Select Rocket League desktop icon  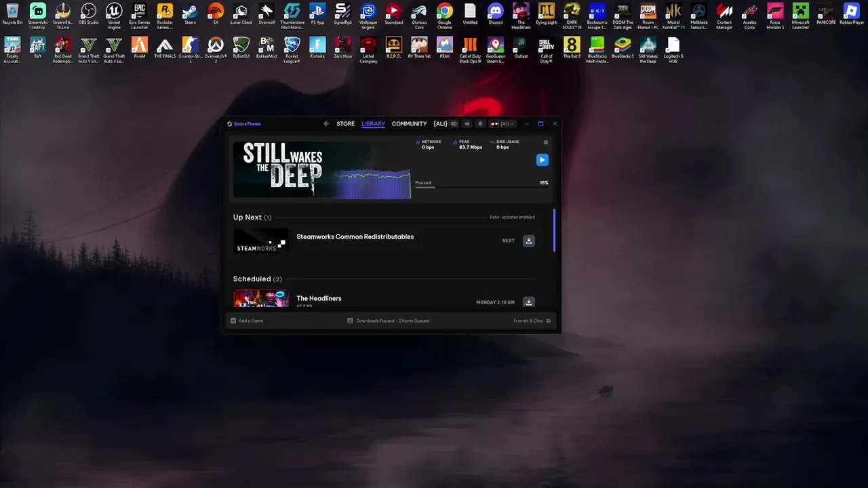click(292, 49)
